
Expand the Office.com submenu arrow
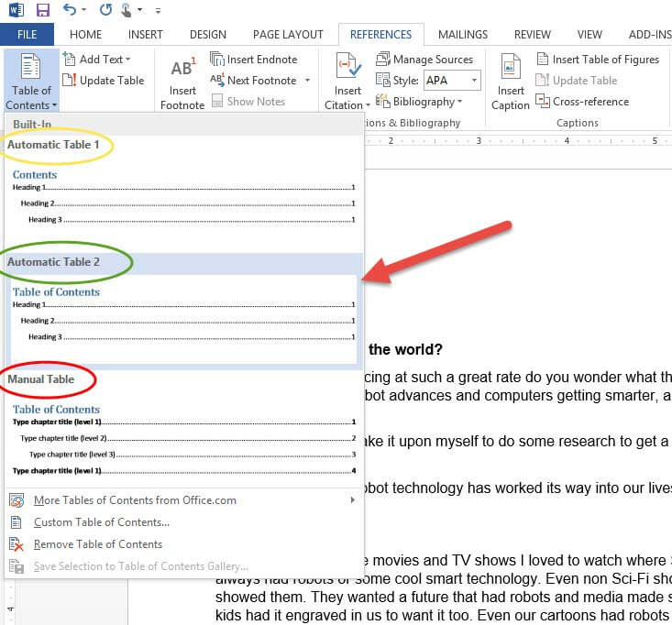353,500
